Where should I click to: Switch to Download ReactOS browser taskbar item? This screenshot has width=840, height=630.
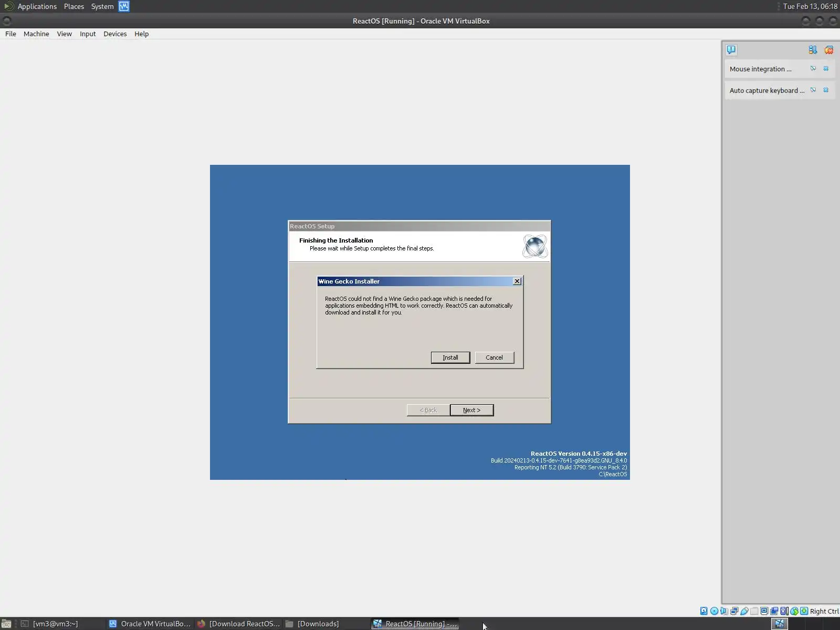(x=238, y=624)
